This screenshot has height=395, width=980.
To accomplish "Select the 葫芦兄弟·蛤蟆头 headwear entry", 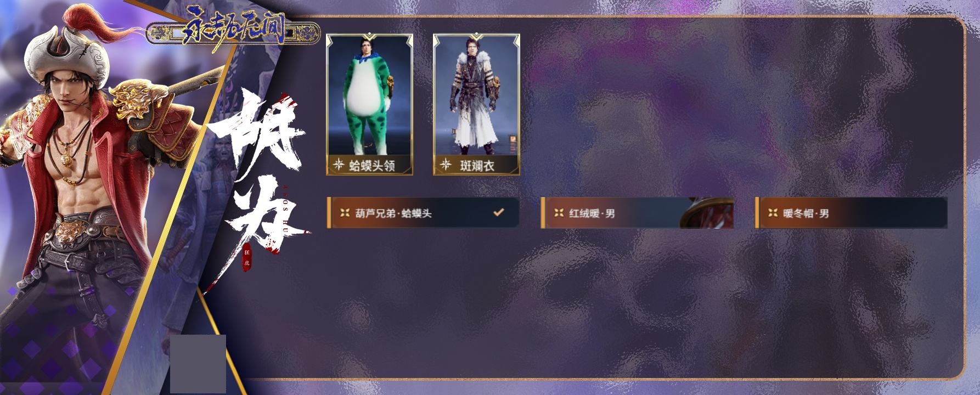I will pos(423,213).
